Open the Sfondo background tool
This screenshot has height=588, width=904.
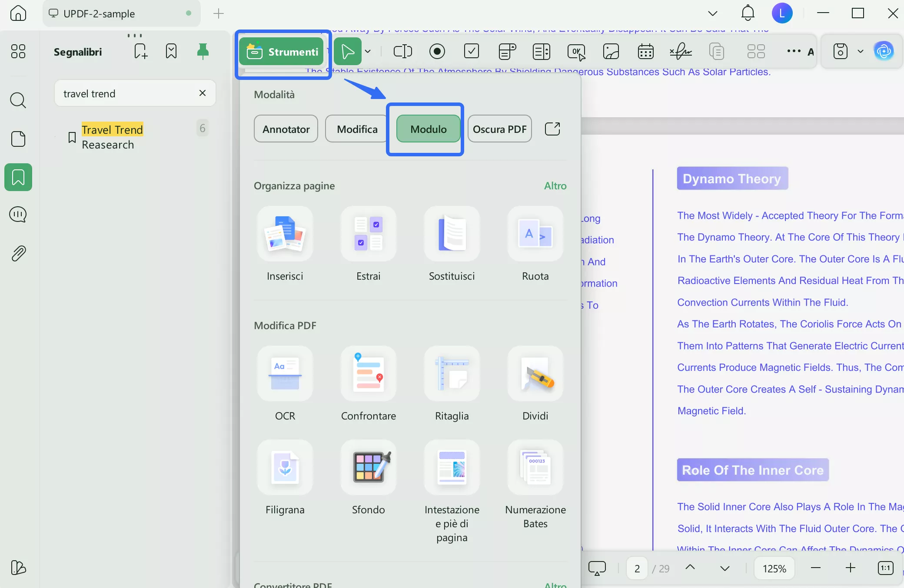(x=368, y=467)
